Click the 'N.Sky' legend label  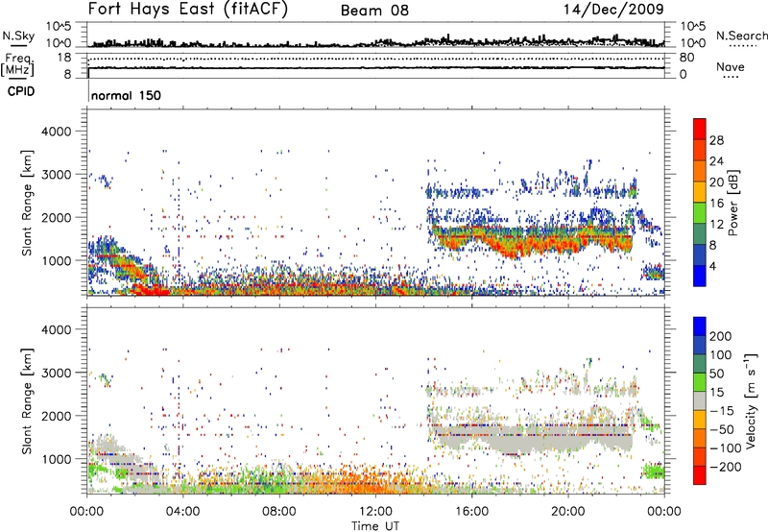click(x=18, y=36)
